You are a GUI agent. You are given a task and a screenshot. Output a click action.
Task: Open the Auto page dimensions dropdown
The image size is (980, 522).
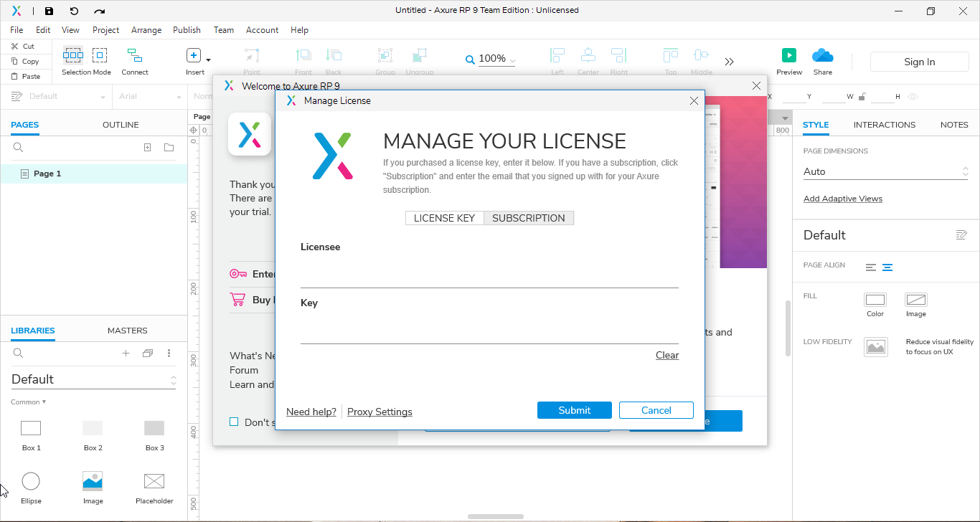point(886,172)
